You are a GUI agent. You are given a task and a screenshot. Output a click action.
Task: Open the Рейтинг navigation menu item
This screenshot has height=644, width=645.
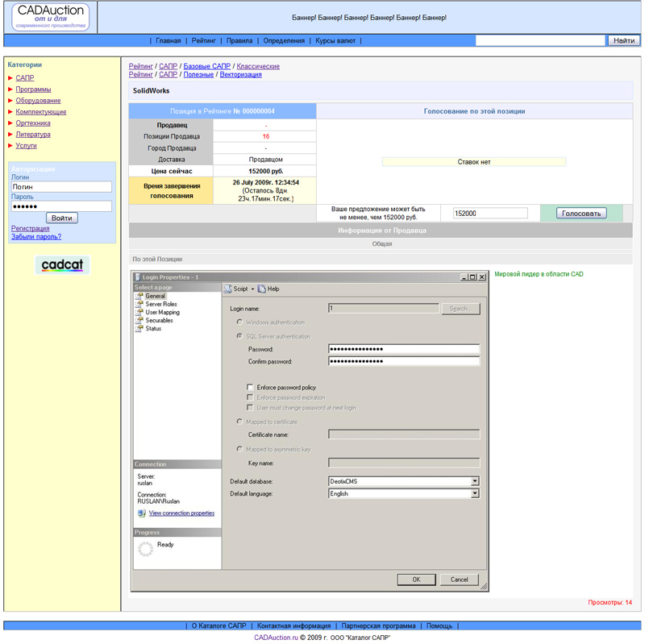coord(204,40)
